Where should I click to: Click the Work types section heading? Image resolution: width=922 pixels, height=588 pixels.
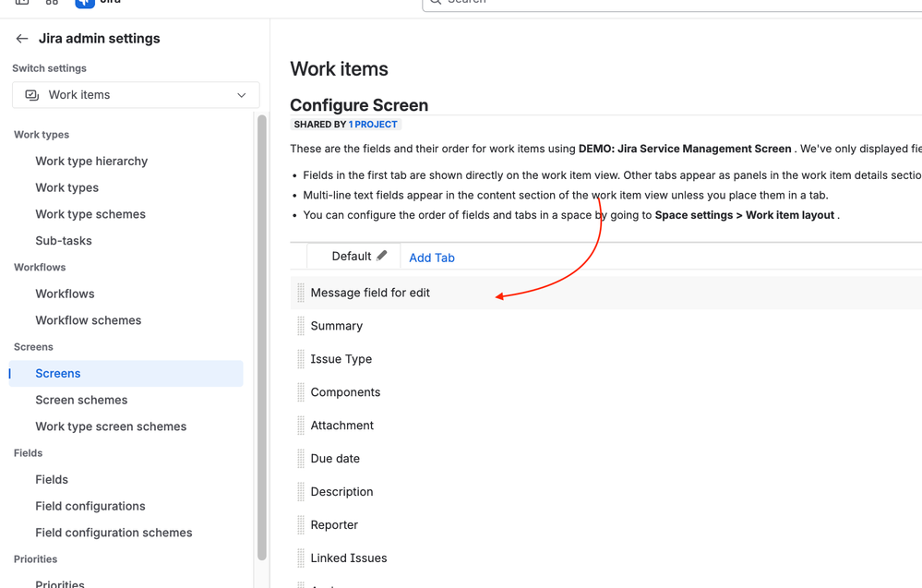42,135
